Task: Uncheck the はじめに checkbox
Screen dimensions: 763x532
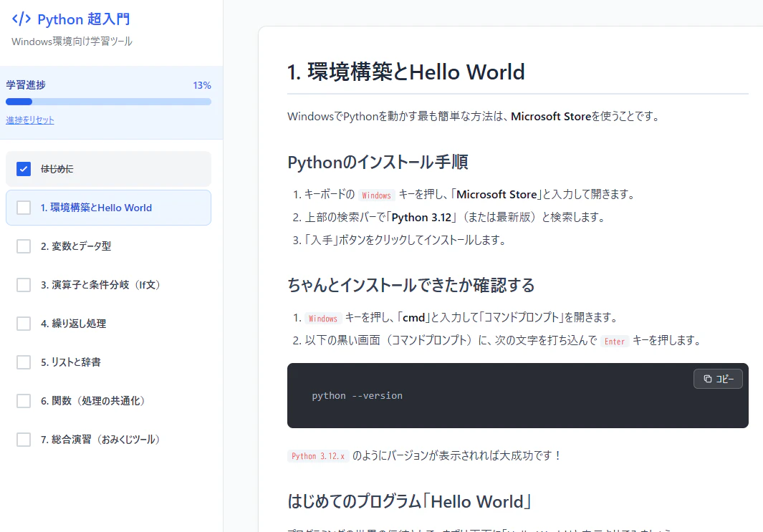Action: 24,169
